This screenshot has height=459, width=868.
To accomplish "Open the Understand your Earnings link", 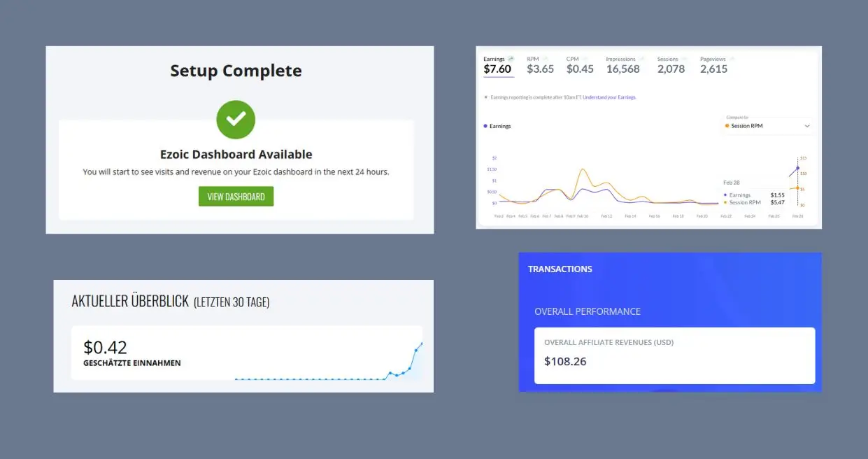I will pos(609,97).
